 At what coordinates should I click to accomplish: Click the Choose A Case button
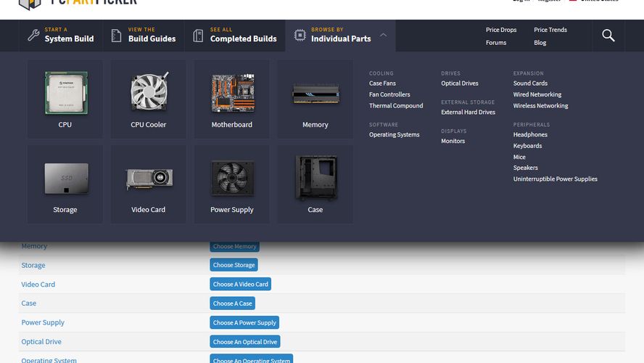[x=233, y=303]
